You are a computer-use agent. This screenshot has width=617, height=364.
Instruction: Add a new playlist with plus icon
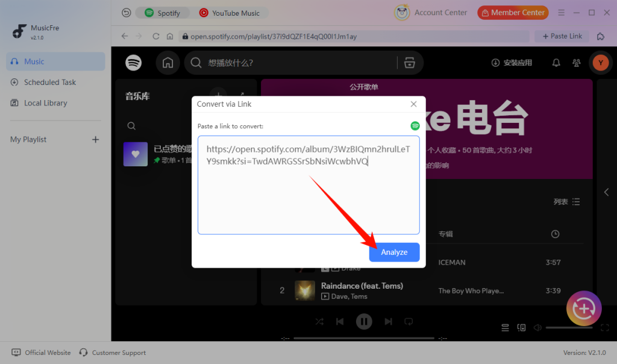tap(95, 139)
